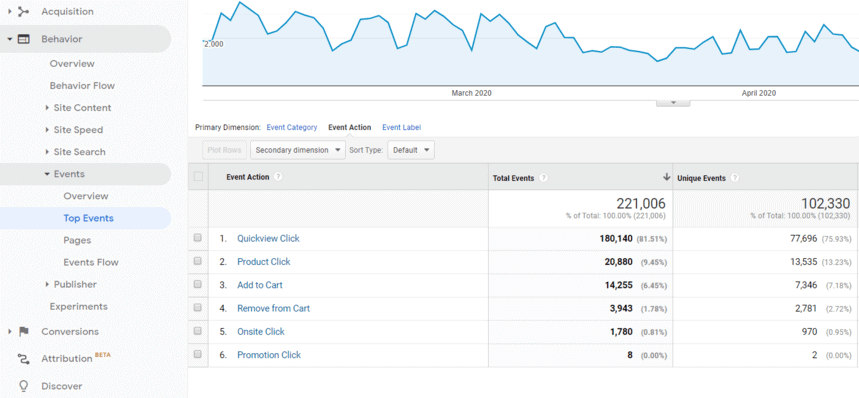Check the Onsite Click row checkbox
The image size is (859, 398).
(x=198, y=331)
